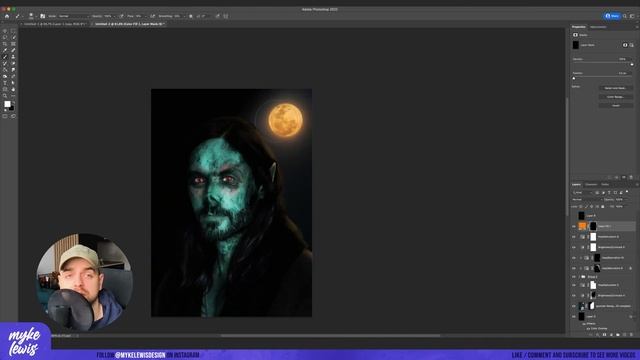This screenshot has width=640, height=360.
Task: Select the Gradient tool
Action: pos(5,69)
